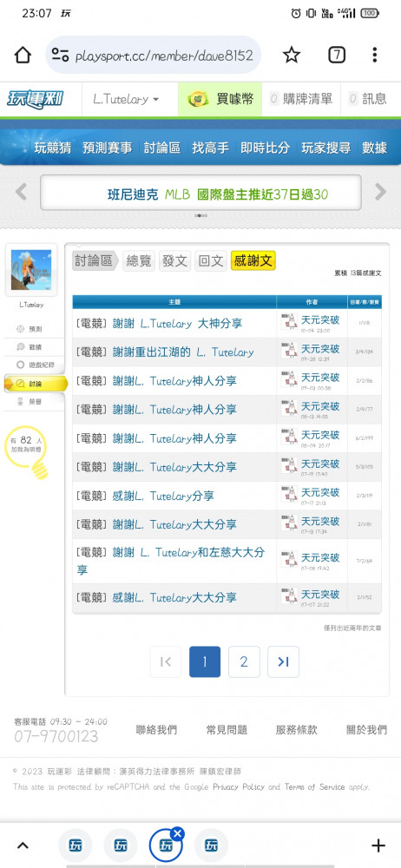The width and height of the screenshot is (401, 868).
Task: Open 預測 in the profile sidebar
Action: pos(35,329)
